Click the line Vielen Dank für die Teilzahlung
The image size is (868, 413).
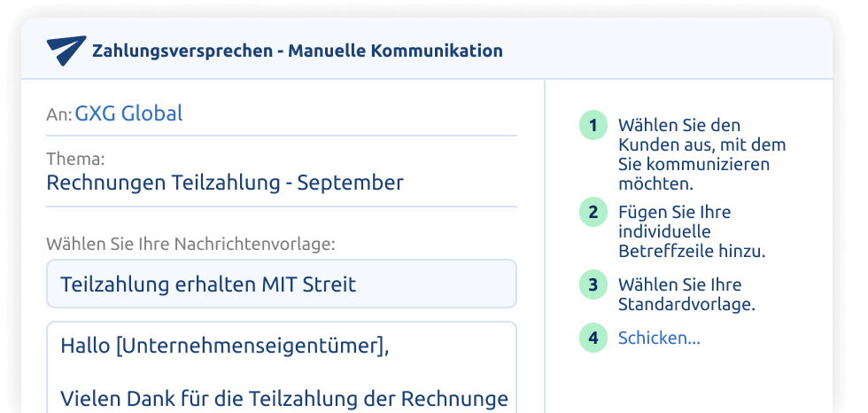(284, 398)
